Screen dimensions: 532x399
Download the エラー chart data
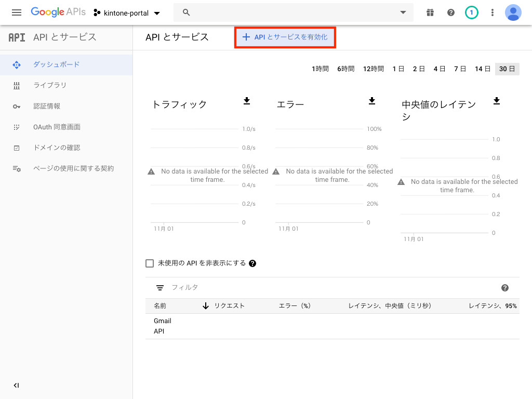372,101
